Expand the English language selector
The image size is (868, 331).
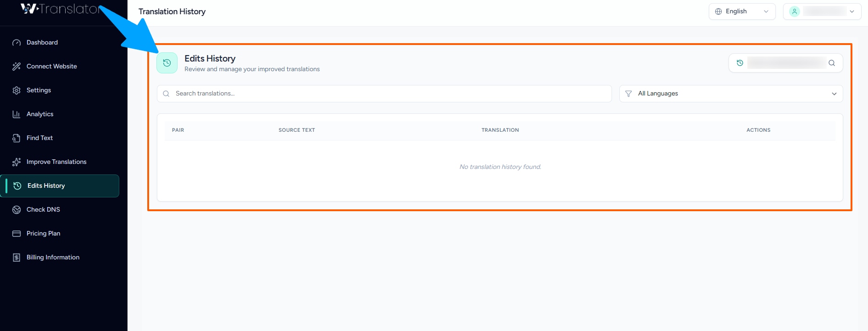[741, 11]
